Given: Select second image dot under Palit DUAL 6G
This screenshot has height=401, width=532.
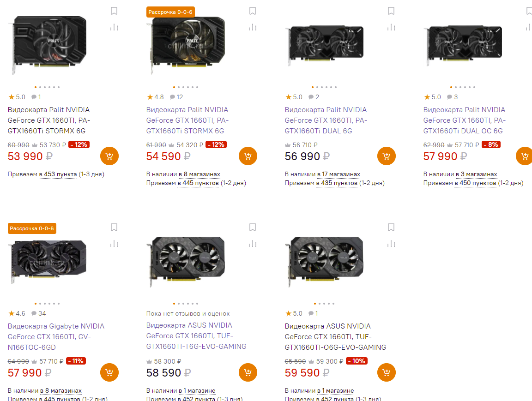Looking at the screenshot, I should 317,87.
